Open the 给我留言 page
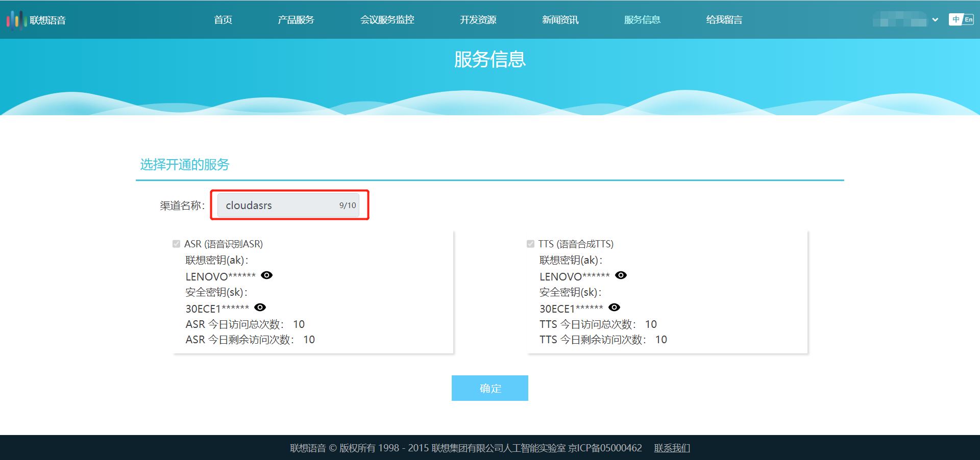This screenshot has height=460, width=980. coord(724,20)
